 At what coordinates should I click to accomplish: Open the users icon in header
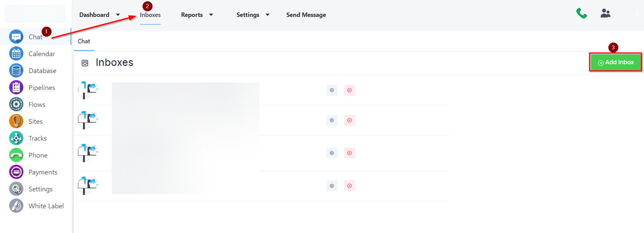click(x=605, y=14)
